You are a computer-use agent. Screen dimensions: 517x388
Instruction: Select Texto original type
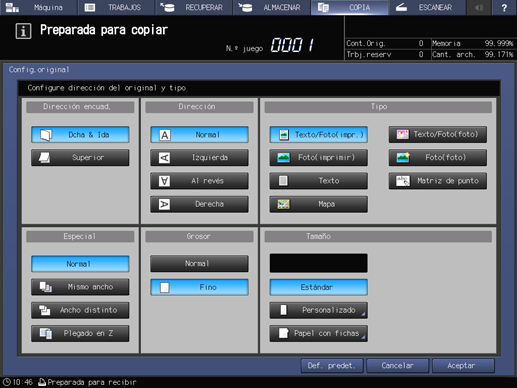[x=318, y=181]
